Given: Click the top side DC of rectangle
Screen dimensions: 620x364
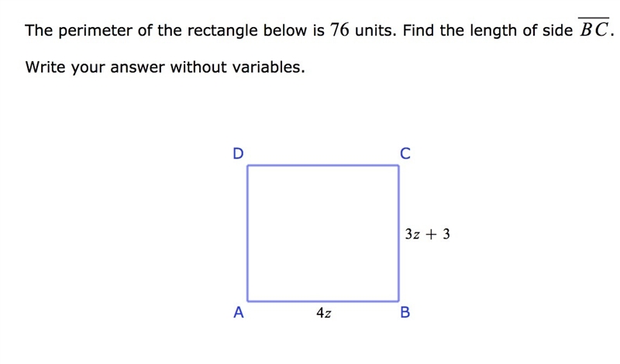Looking at the screenshot, I should click(x=323, y=166).
